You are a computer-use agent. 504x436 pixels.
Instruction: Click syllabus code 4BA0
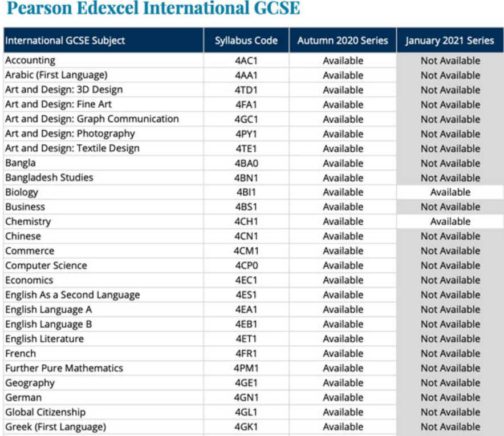pos(246,163)
